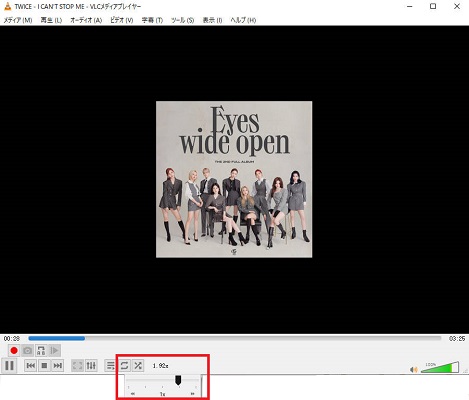Open the 字幕 (T) menu

152,20
